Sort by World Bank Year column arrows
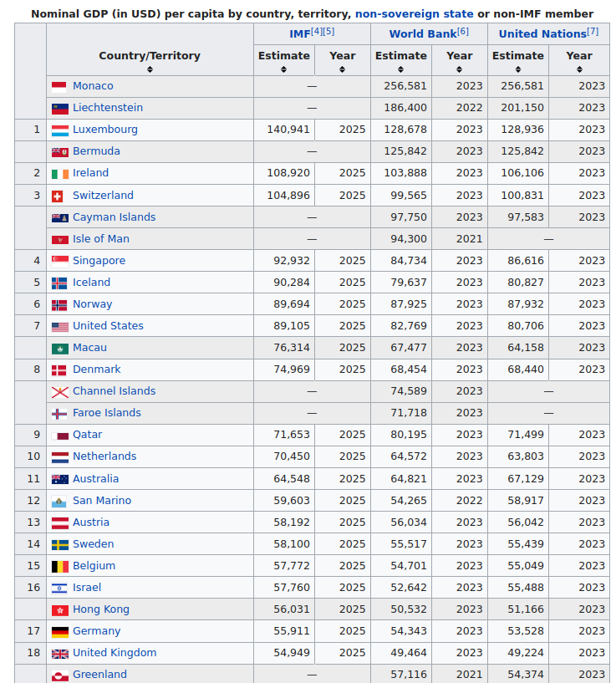Viewport: 616px width, 683px height. click(x=459, y=69)
